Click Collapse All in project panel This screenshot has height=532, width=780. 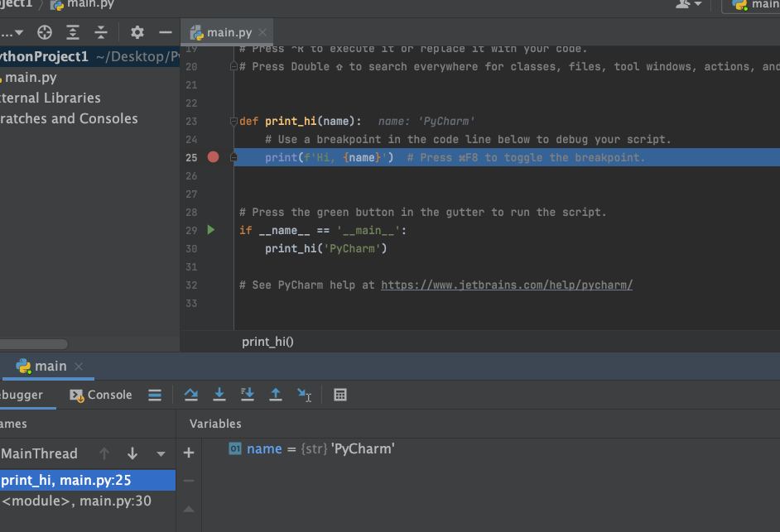tap(101, 32)
